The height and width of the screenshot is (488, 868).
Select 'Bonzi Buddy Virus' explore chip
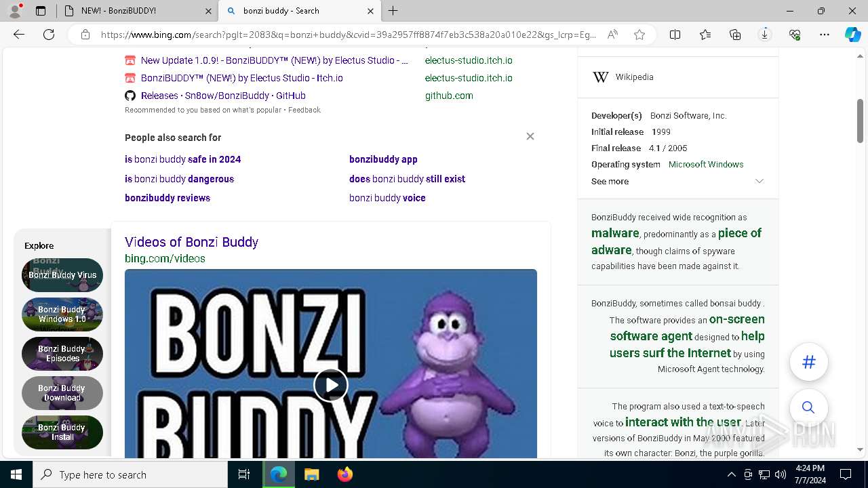(62, 274)
